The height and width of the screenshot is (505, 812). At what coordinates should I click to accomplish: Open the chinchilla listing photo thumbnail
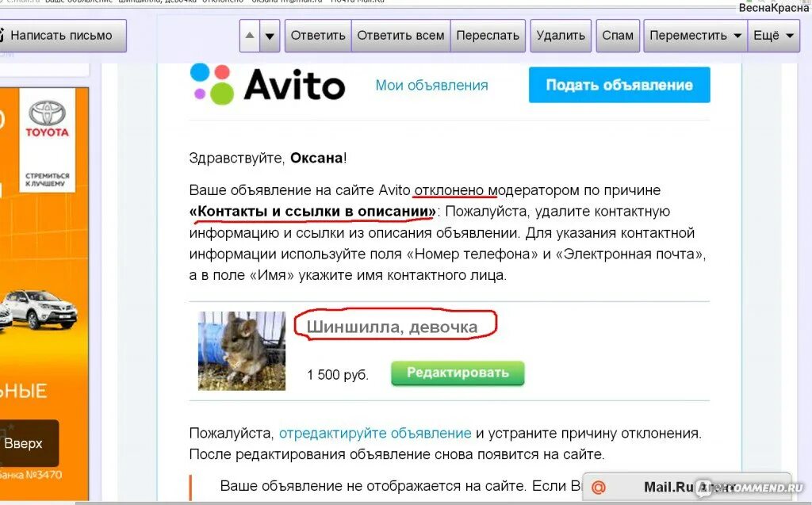(242, 350)
